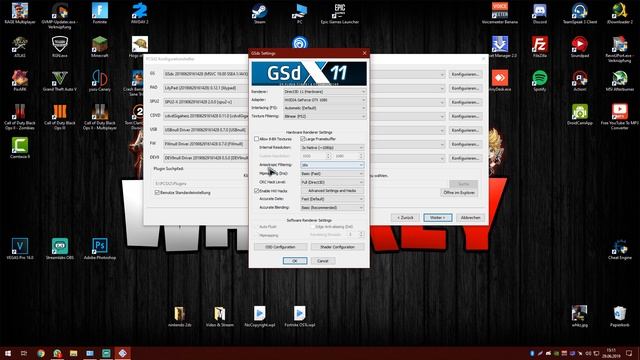Screen dimensions: 640x360
Task: Open the yuzu Canary desktop shortcut
Action: 100,80
